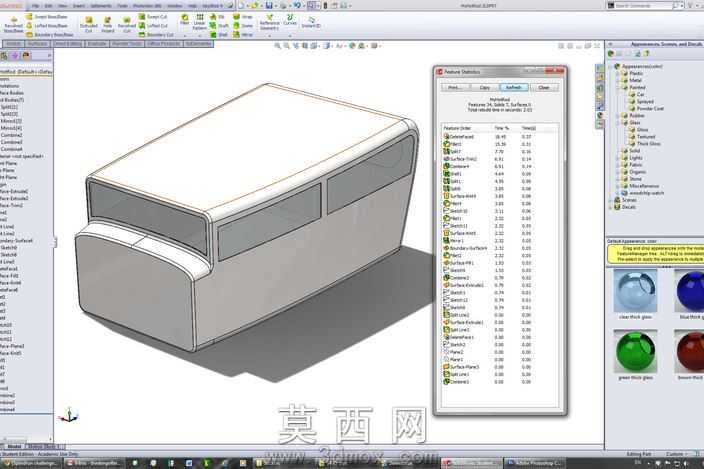Expand the Decals folder

pyautogui.click(x=611, y=207)
